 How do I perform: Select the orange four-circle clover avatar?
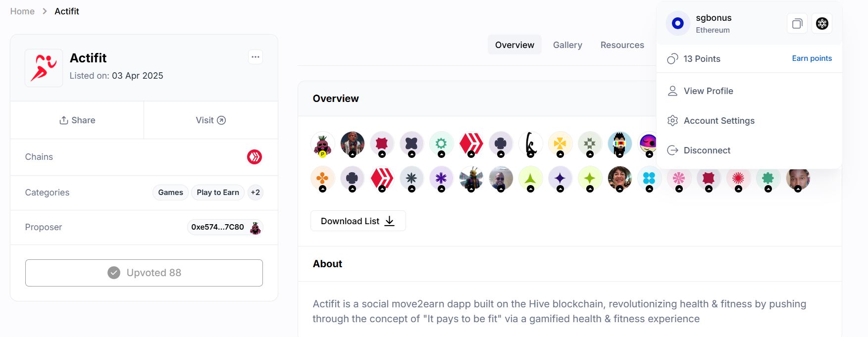[x=323, y=179]
